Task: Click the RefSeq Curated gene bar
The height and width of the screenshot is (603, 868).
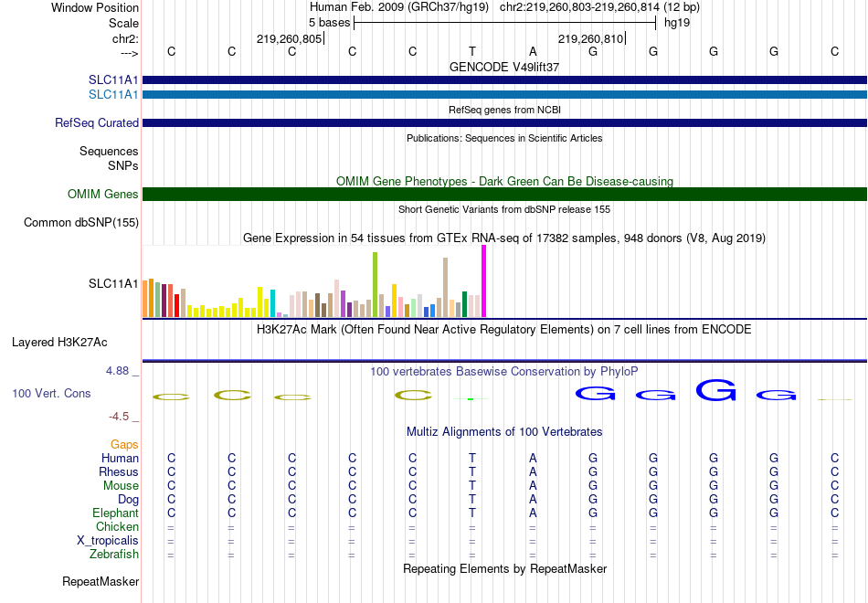Action: coord(505,123)
